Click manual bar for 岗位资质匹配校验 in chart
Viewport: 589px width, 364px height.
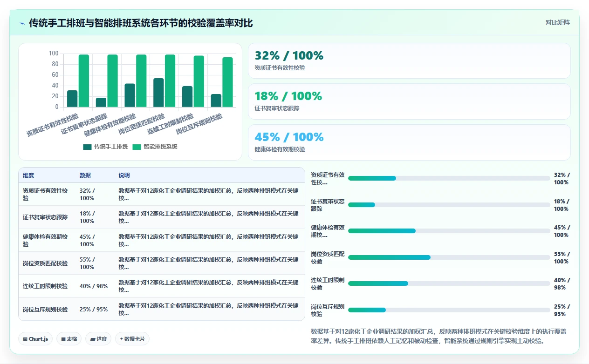coord(158,93)
